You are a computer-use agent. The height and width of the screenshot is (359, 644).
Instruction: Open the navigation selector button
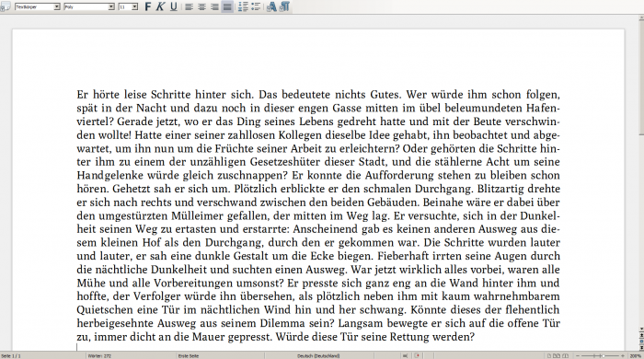(x=641, y=342)
